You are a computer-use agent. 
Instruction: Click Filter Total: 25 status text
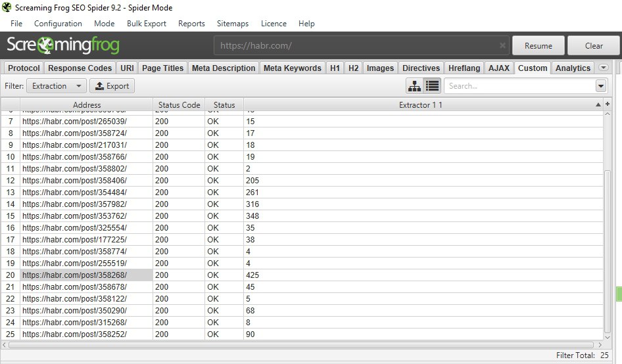tap(583, 355)
